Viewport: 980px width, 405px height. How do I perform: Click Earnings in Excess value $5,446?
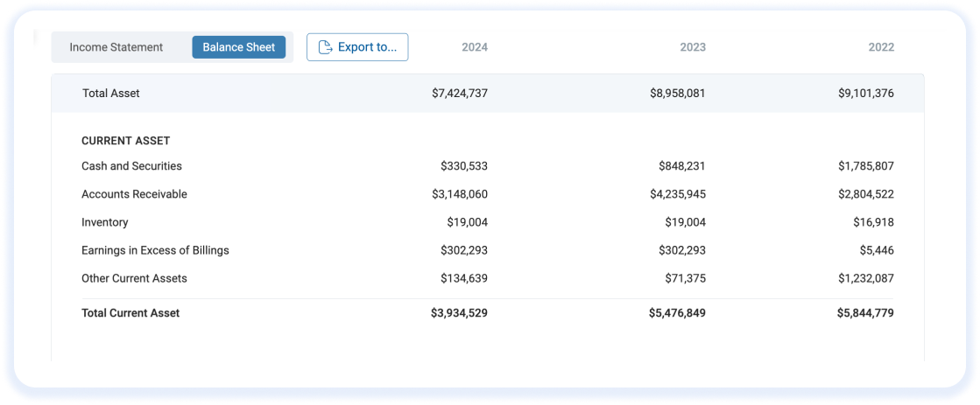877,250
